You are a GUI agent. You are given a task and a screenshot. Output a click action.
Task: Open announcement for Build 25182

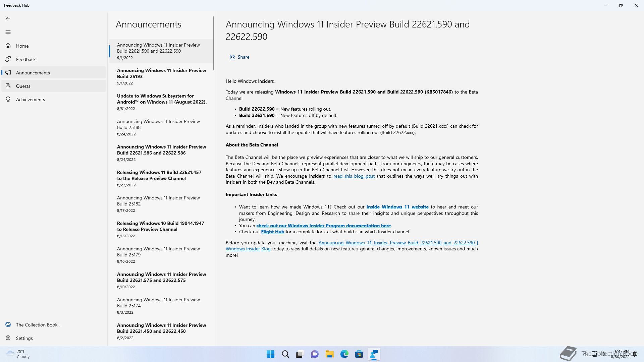161,204
